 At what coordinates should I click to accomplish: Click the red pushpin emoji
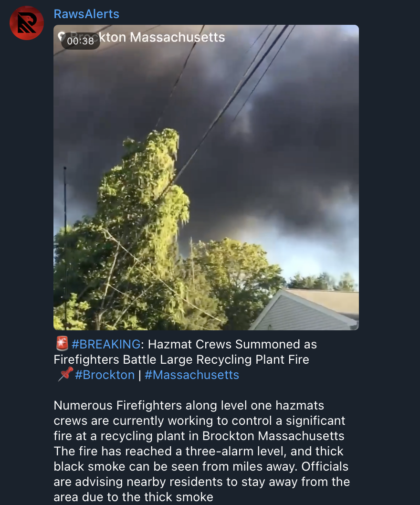point(66,374)
